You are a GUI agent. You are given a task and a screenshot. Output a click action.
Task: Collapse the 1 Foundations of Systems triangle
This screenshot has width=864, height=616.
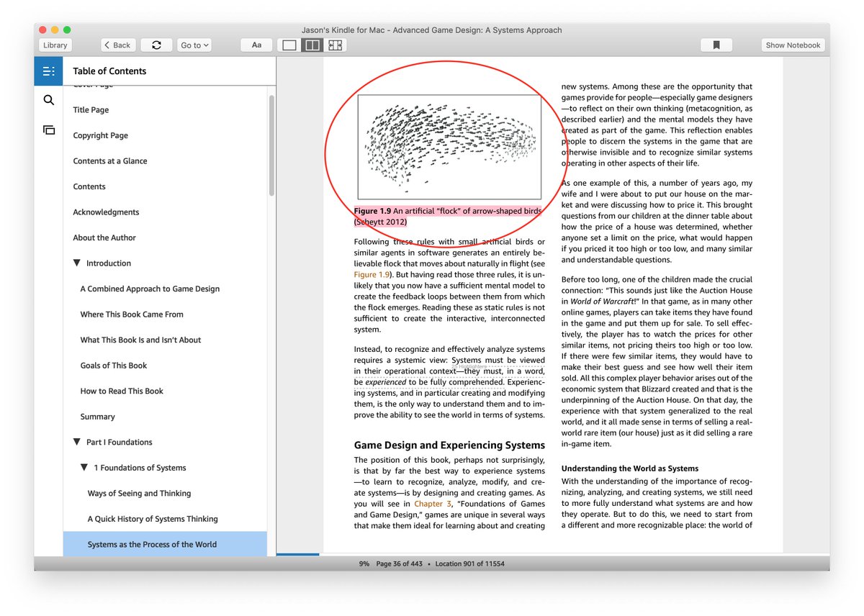pos(84,468)
